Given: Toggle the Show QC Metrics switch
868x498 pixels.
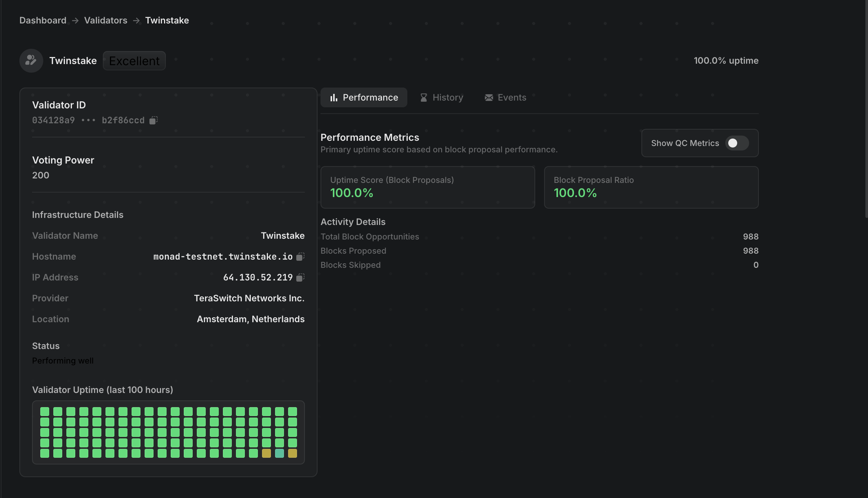Looking at the screenshot, I should click(x=737, y=143).
